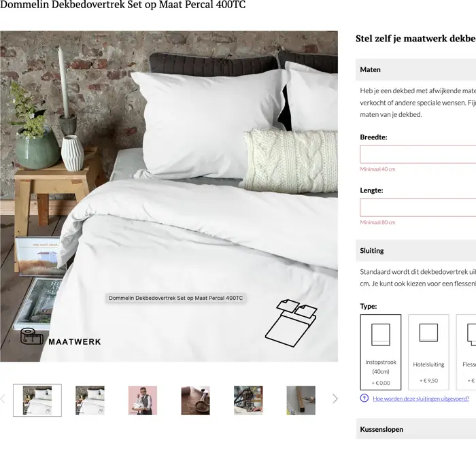Click the bed with pillows outline icon
Screen dimensions: 476x476
point(291,323)
